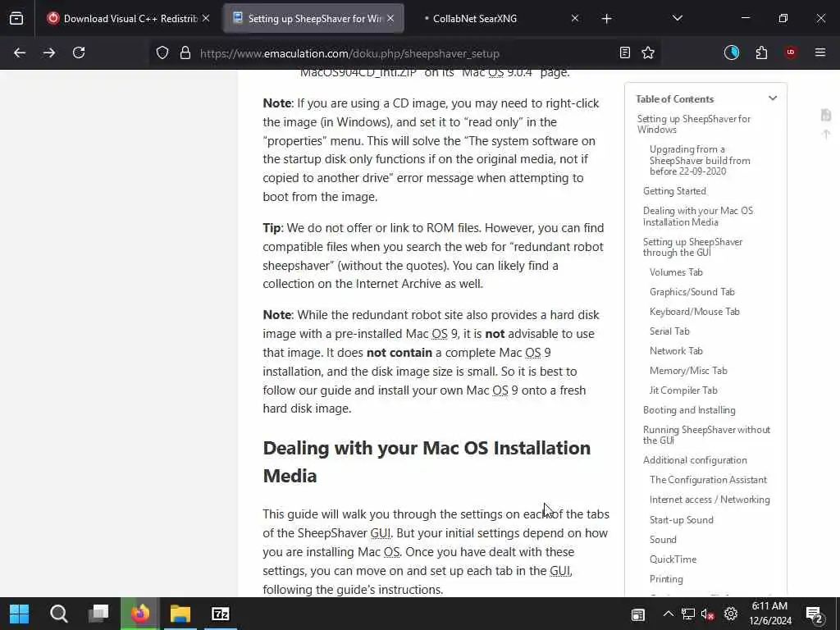Open a new browser tab
The width and height of the screenshot is (840, 630).
point(606,19)
